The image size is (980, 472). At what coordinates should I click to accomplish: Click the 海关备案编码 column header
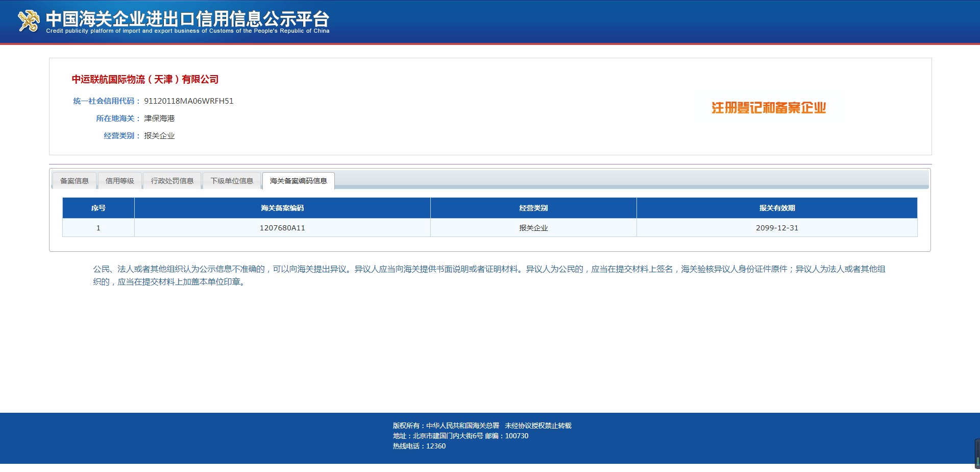coord(282,208)
